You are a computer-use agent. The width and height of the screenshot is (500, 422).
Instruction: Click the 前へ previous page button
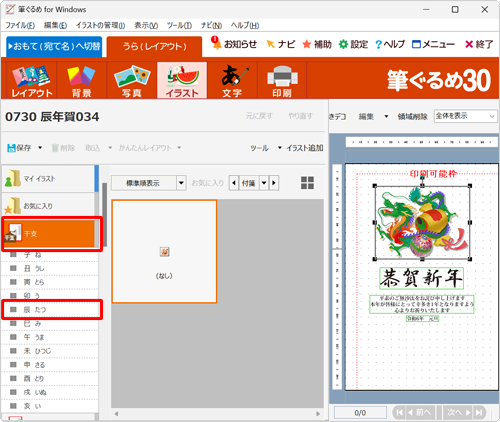click(420, 412)
